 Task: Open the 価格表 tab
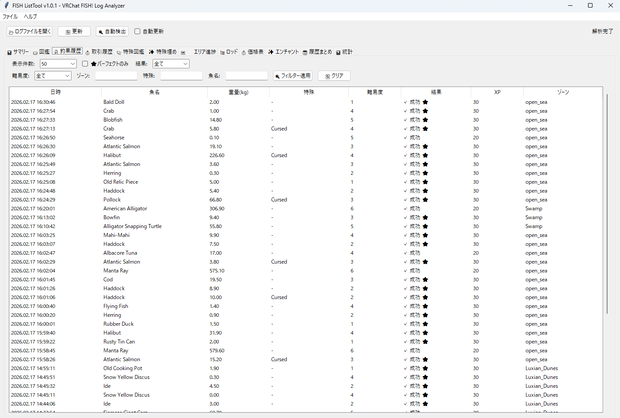coord(252,52)
